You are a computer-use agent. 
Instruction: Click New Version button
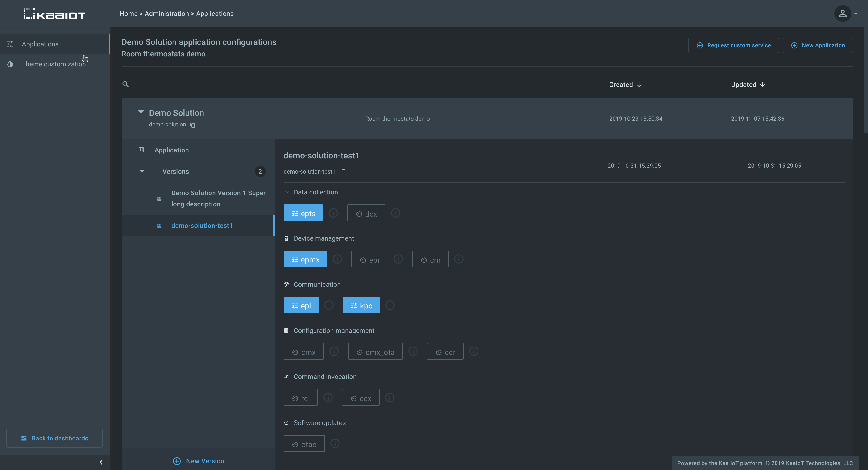click(198, 461)
